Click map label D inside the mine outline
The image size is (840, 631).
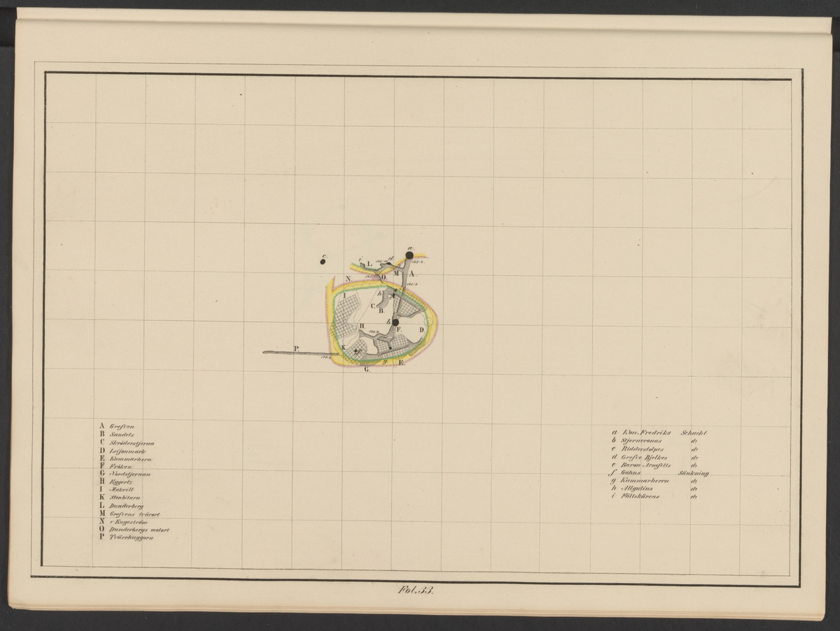click(x=421, y=329)
